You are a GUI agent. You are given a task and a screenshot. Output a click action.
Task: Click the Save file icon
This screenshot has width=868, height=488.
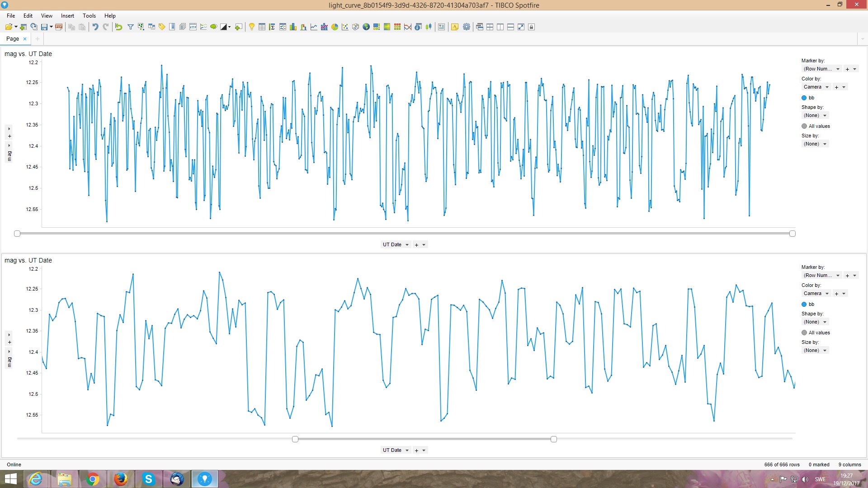(44, 27)
